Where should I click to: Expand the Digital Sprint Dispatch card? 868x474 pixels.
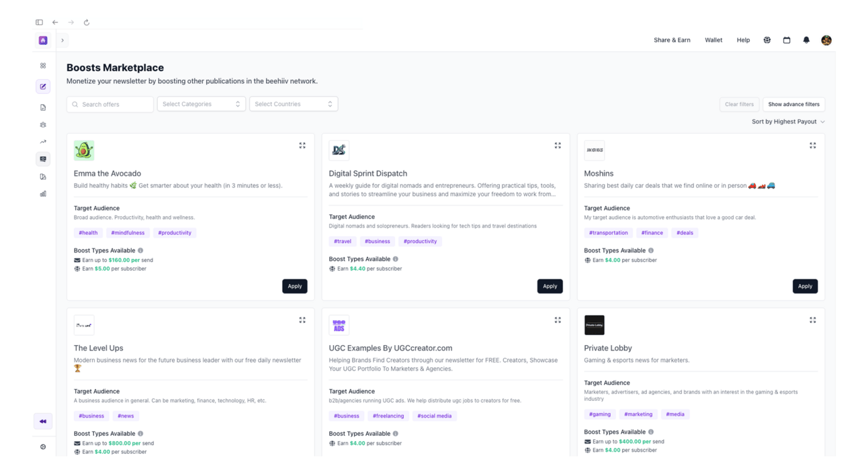click(x=558, y=145)
